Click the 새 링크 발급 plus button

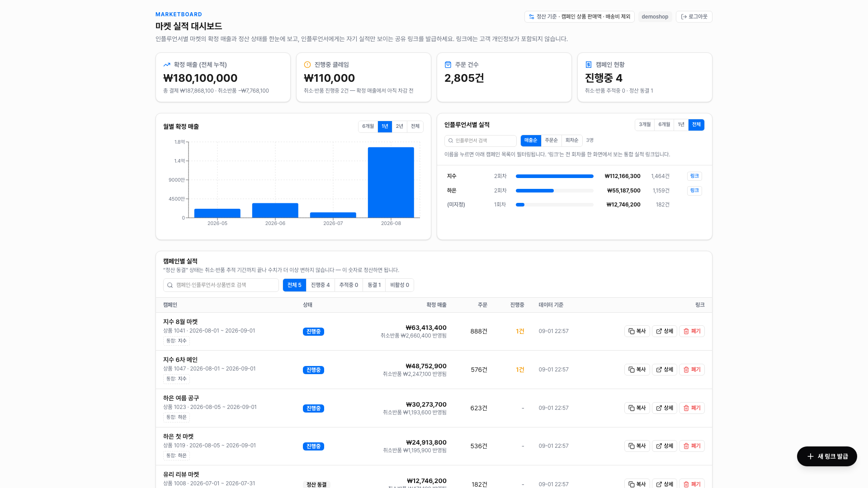[x=827, y=456]
